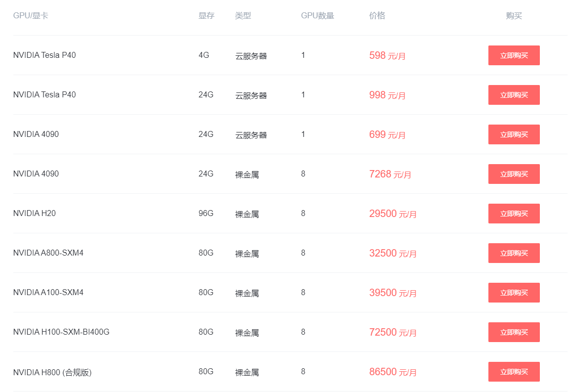Click the NVIDIA H100-SXM-BI400G name
Screen dimensions: 574x392
point(61,332)
